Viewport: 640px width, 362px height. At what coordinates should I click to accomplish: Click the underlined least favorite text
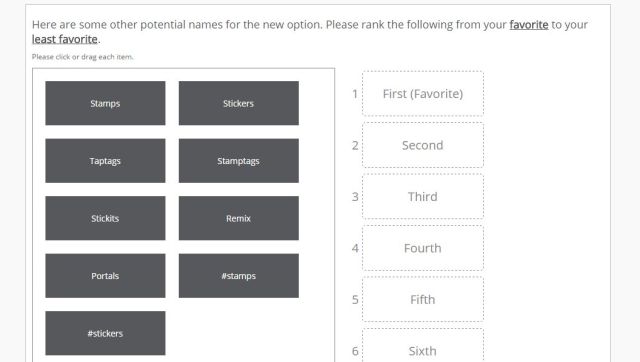[x=65, y=39]
